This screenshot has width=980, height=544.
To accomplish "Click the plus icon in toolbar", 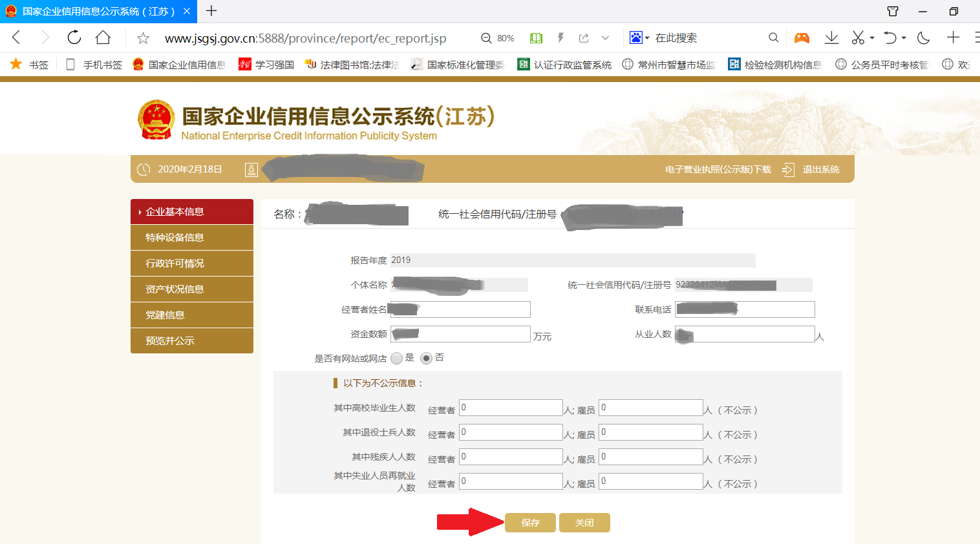I will pyautogui.click(x=953, y=37).
